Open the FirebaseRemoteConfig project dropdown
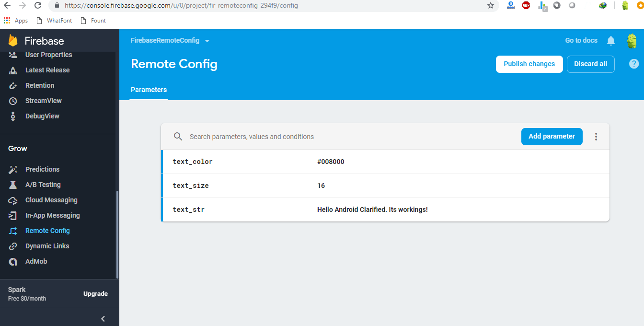This screenshot has height=326, width=644. tap(170, 41)
